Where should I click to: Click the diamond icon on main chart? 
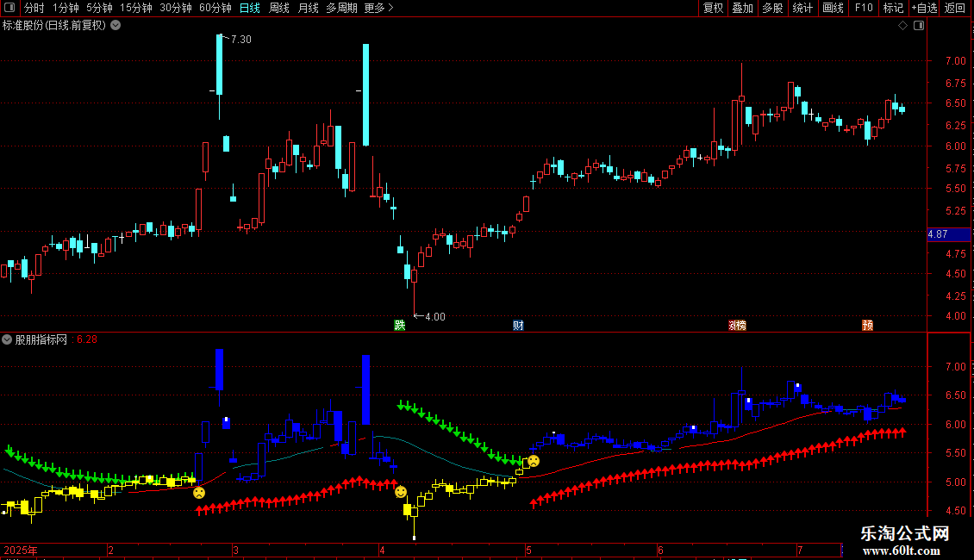point(902,26)
